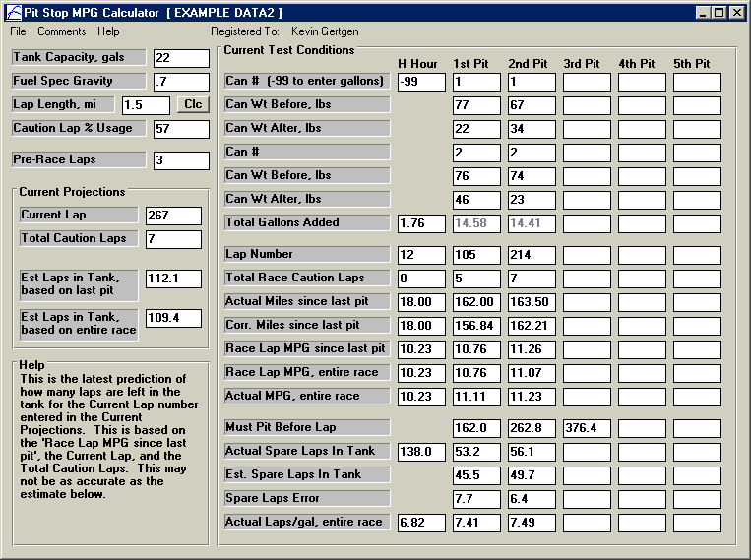Click the 1st Pit Must Pit Before Lap 162.0
The image size is (751, 560).
[476, 428]
